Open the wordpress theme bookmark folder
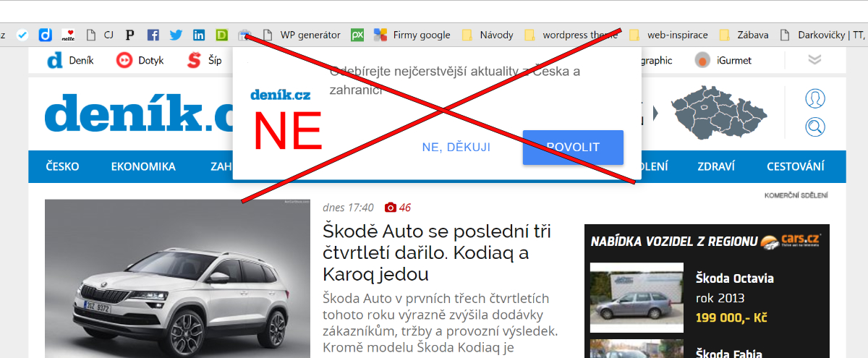The height and width of the screenshot is (358, 868). (x=571, y=35)
